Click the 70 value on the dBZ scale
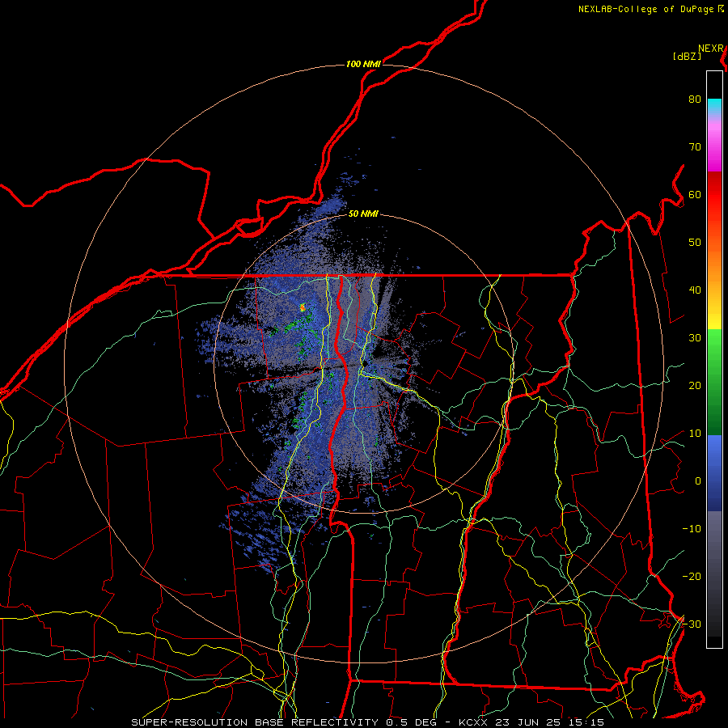728x728 pixels. 695,147
